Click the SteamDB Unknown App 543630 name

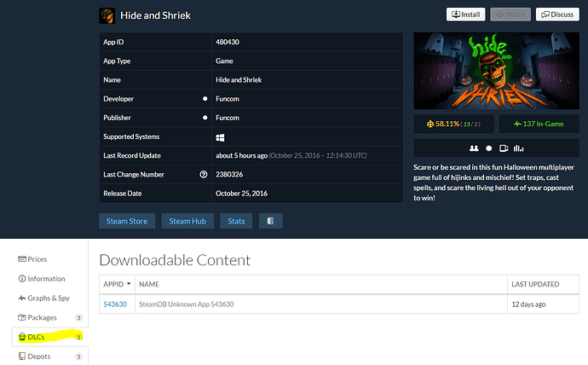tap(187, 304)
